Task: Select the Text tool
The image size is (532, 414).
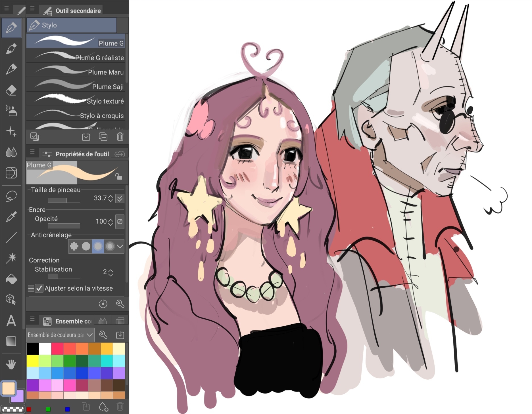Action: [x=11, y=321]
